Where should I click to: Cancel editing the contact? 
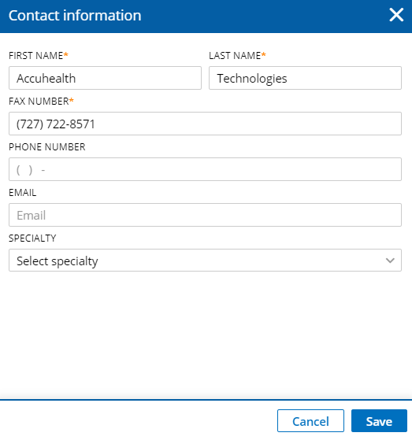click(310, 421)
